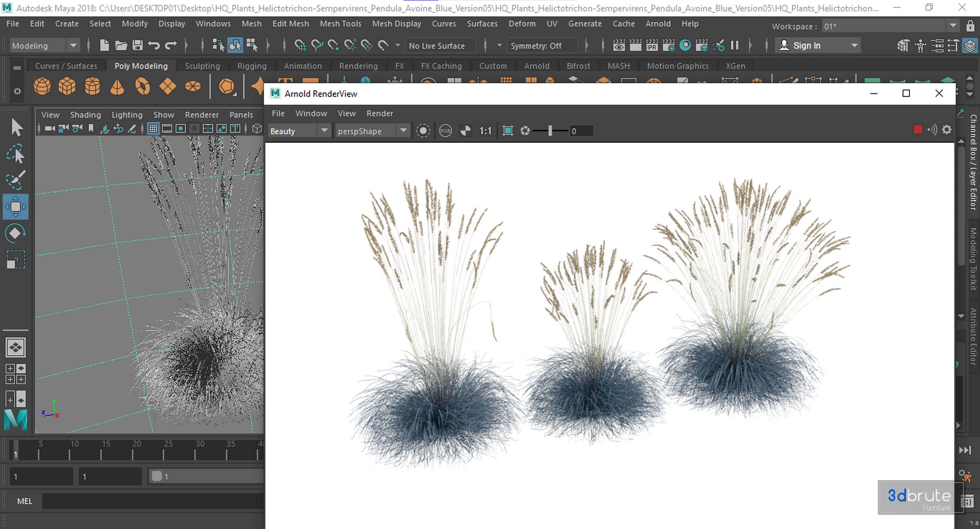Click Symmetry: Off button

coord(536,45)
